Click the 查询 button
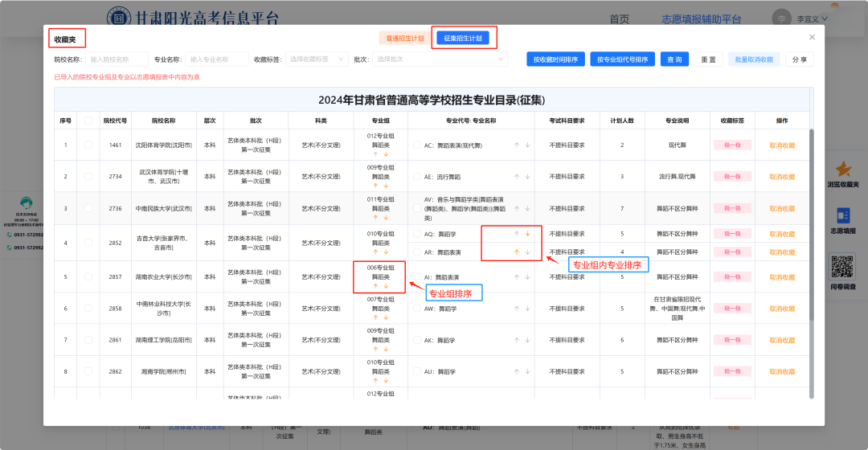 tap(674, 59)
